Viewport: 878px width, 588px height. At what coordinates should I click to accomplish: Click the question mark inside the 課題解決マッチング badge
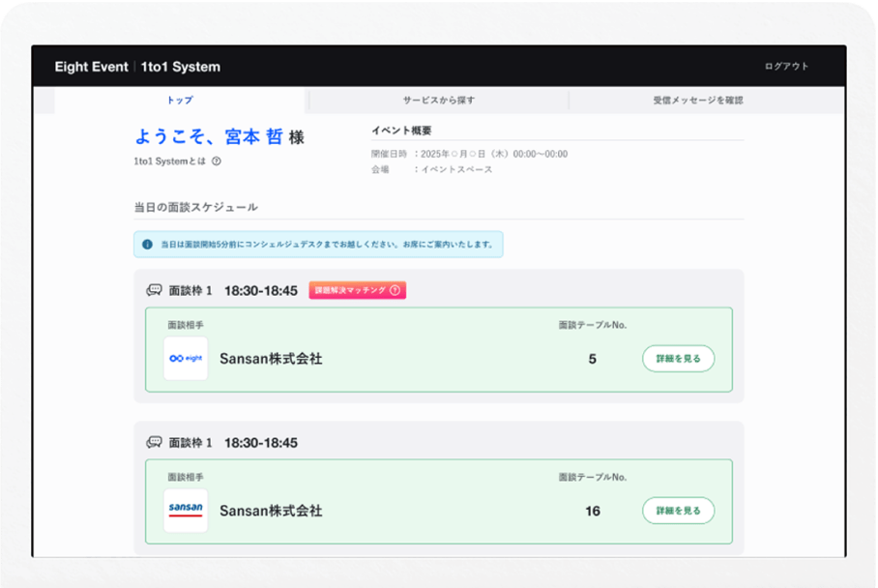[395, 290]
